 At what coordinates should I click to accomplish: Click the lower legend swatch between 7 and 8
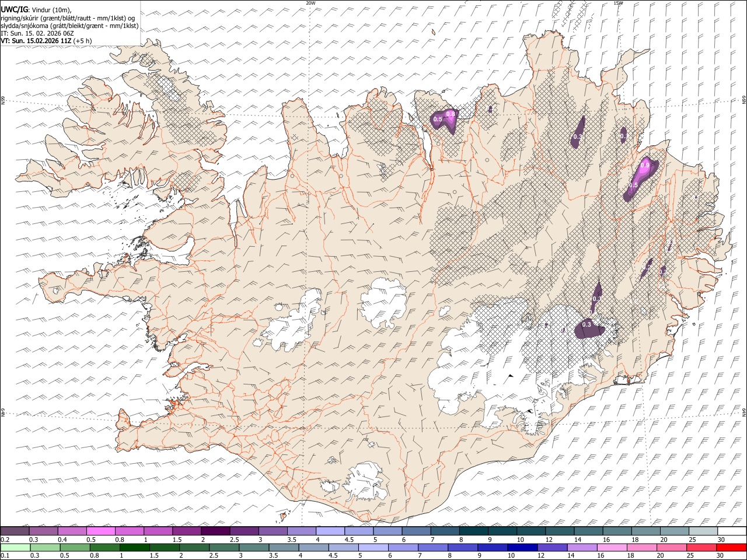(x=432, y=547)
